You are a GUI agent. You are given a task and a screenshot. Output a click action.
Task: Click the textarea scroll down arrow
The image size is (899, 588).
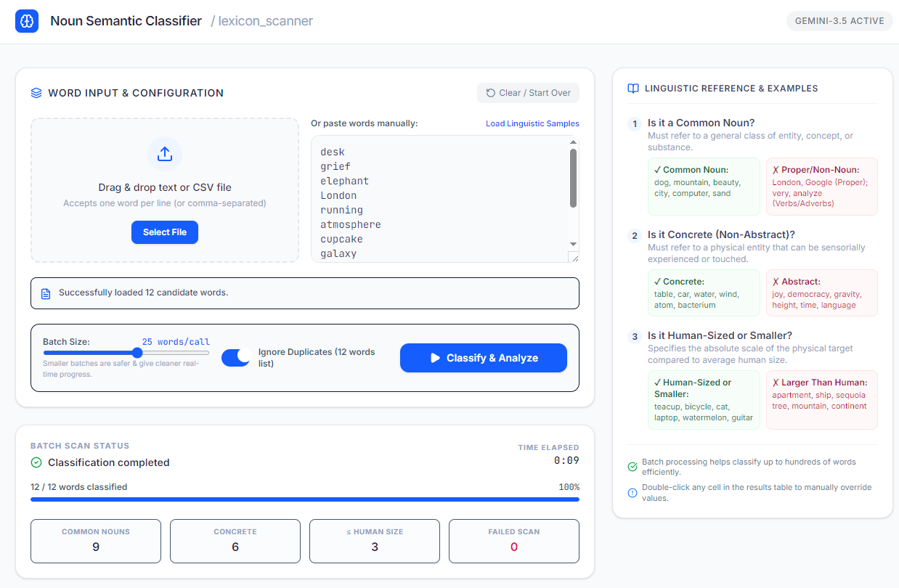tap(573, 245)
